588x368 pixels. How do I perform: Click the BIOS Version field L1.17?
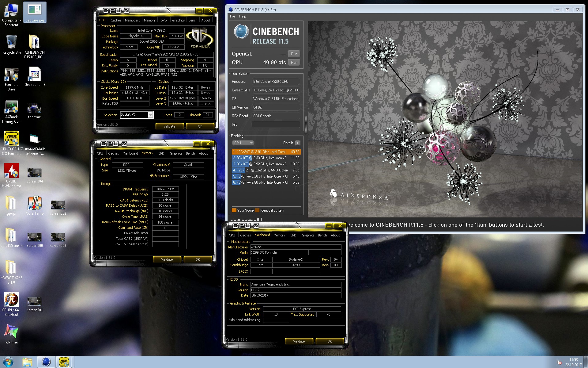click(x=296, y=290)
